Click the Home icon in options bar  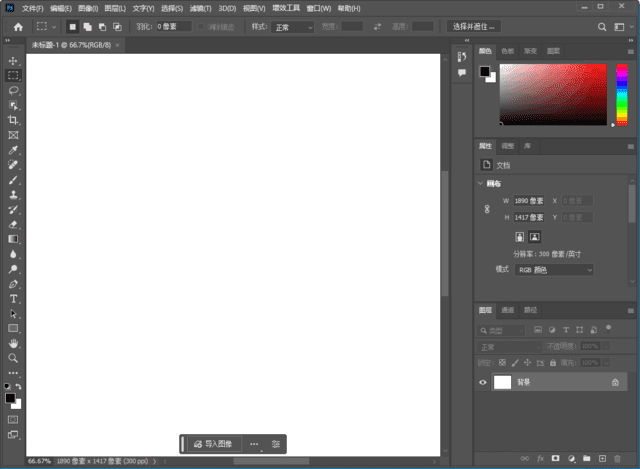(x=17, y=26)
